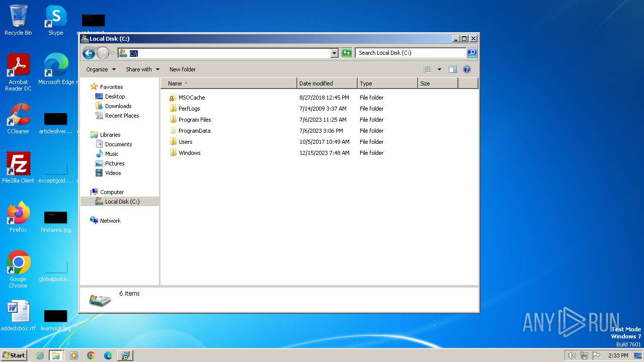This screenshot has width=644, height=362.
Task: Sort by the Name column header
Action: point(229,83)
